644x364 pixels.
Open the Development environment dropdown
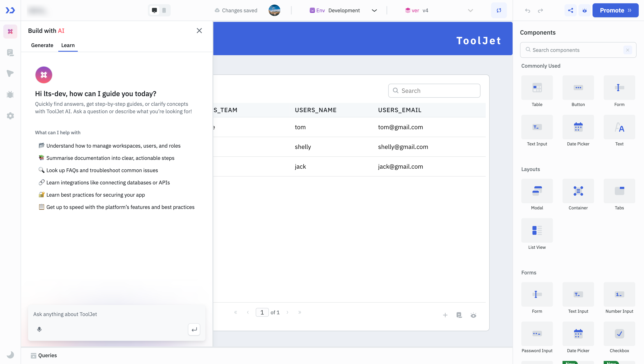pyautogui.click(x=344, y=11)
